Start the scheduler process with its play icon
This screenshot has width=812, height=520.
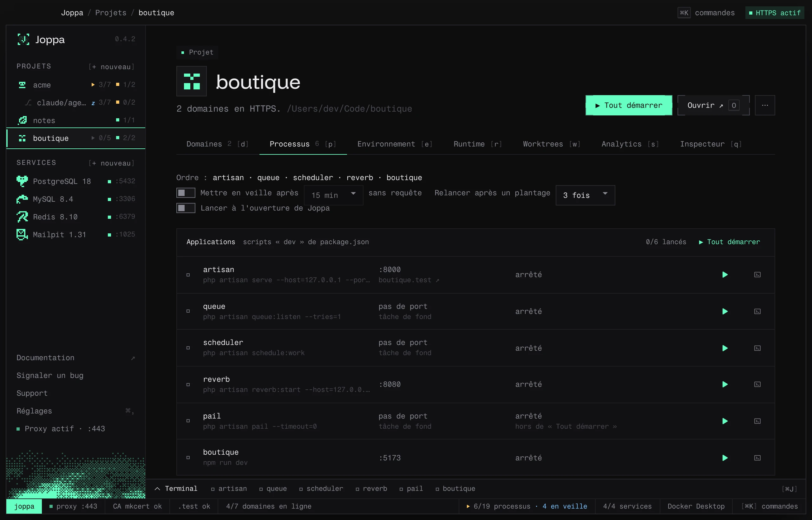point(725,348)
